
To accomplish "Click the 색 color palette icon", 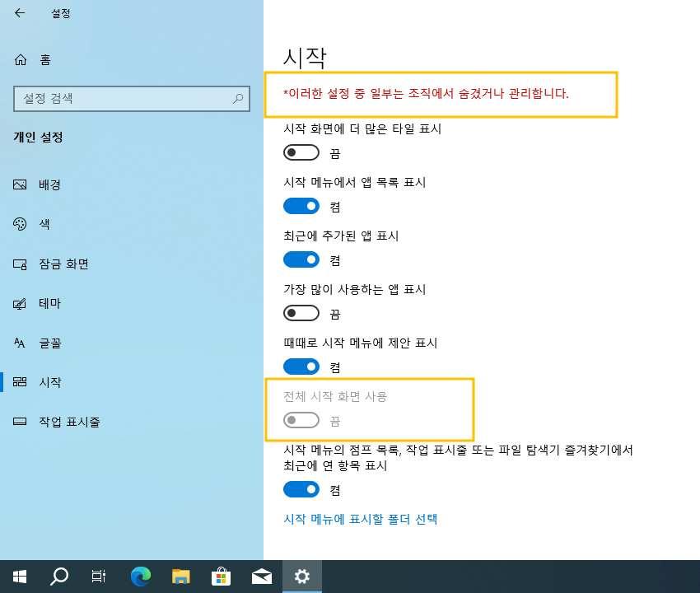I will (x=20, y=224).
